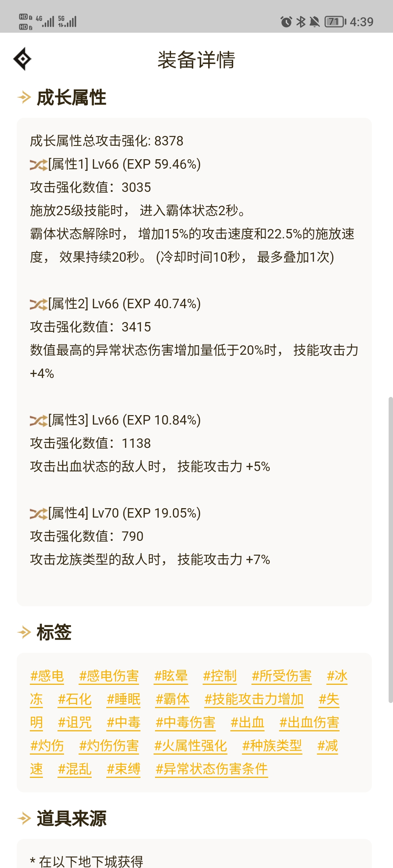
Task: Tap shuffle icon beside 属性3
Action: pos(39,421)
